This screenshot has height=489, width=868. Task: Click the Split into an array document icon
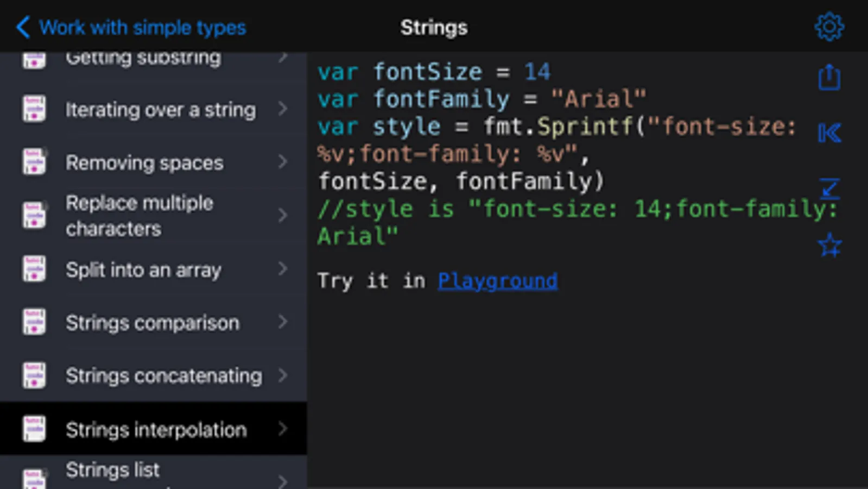point(34,269)
